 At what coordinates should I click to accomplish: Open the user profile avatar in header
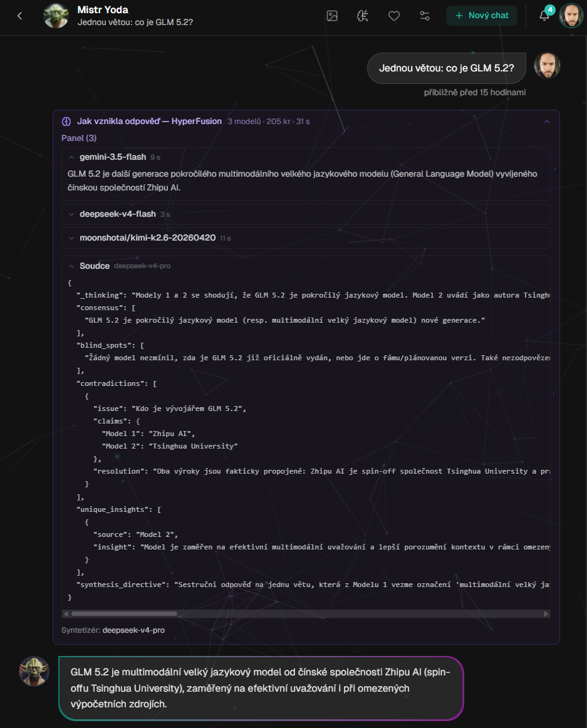(x=571, y=16)
